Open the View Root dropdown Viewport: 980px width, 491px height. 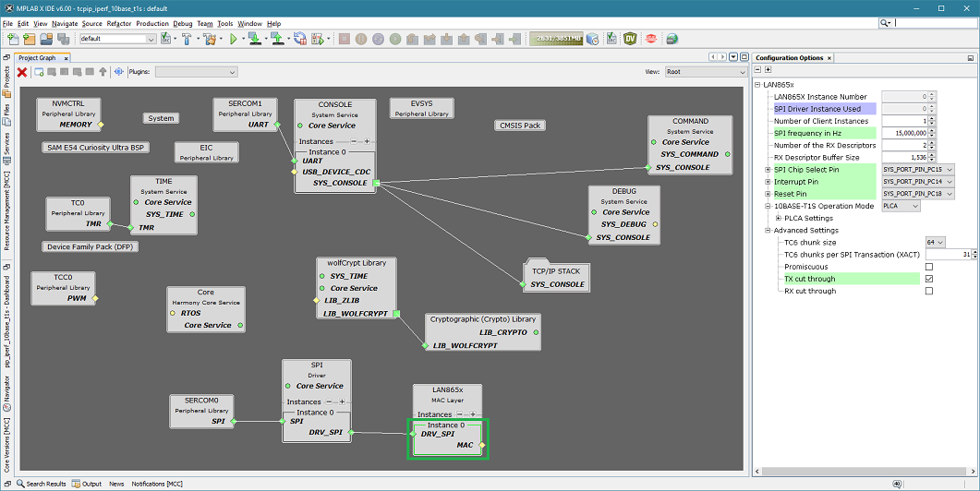(706, 72)
